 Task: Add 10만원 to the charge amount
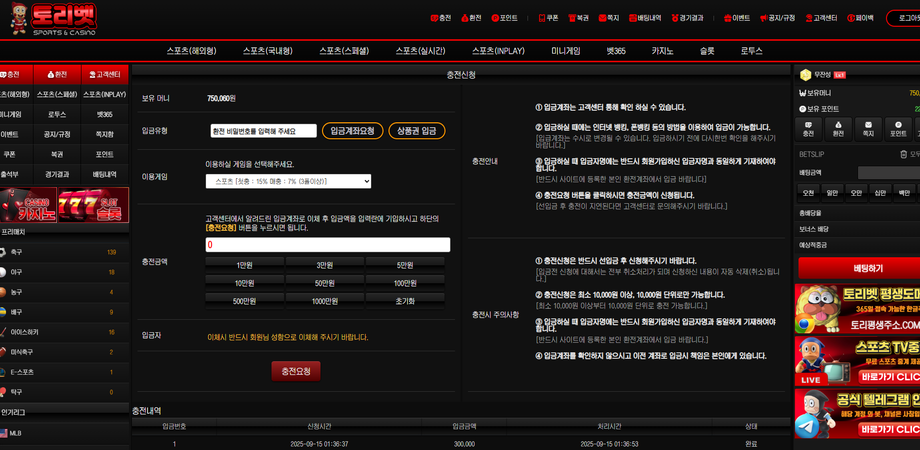(x=245, y=283)
